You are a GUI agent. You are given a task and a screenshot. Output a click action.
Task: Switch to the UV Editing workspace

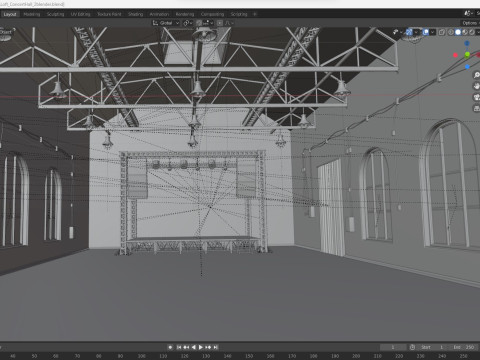coord(80,14)
